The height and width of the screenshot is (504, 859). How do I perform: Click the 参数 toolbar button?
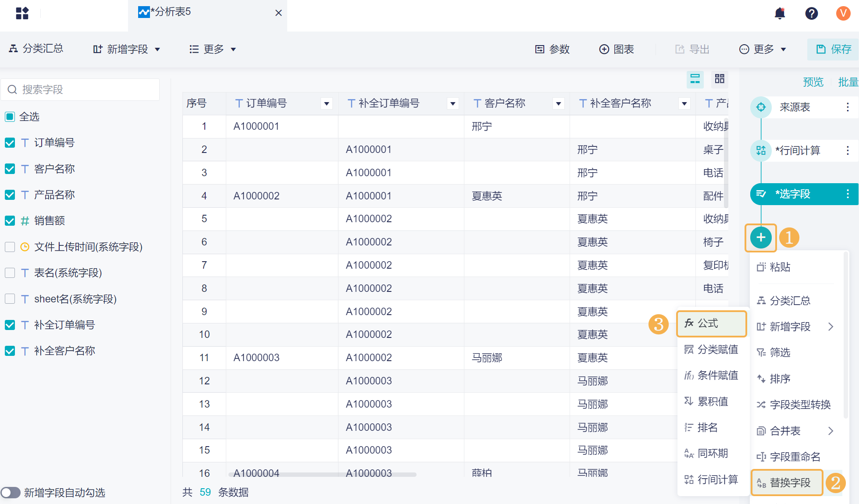coord(552,49)
